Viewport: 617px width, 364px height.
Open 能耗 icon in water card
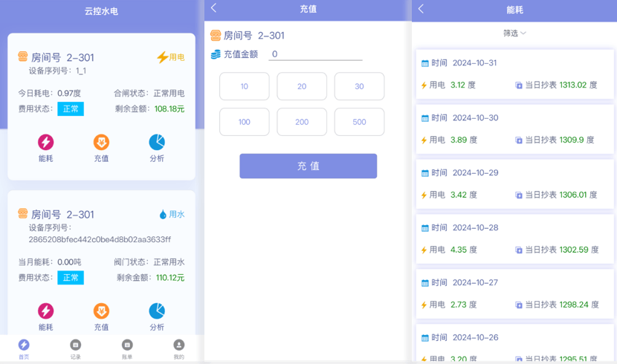point(46,311)
